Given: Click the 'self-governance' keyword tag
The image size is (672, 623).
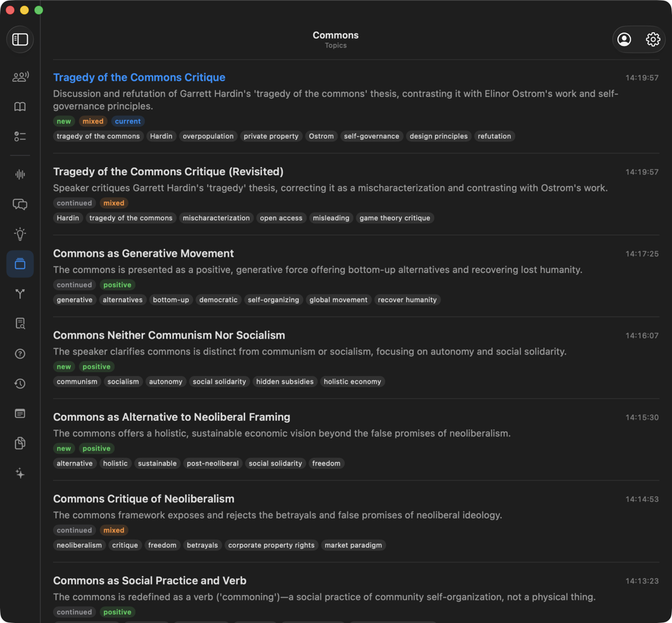Looking at the screenshot, I should (371, 136).
